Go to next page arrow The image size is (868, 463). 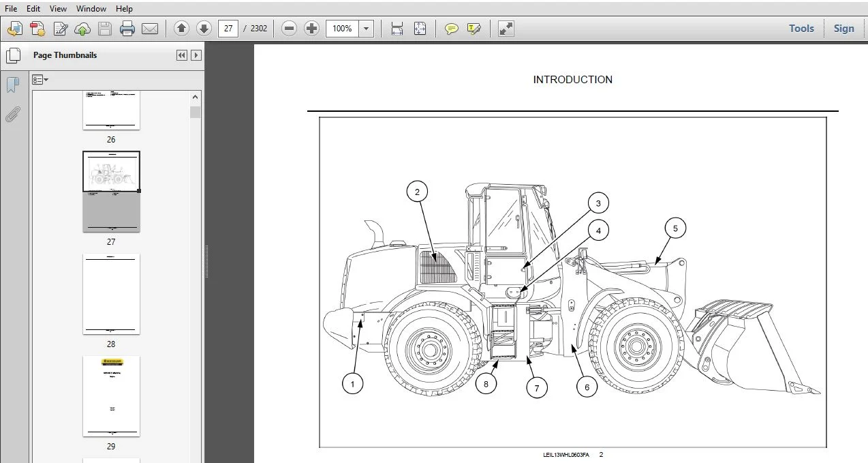204,29
